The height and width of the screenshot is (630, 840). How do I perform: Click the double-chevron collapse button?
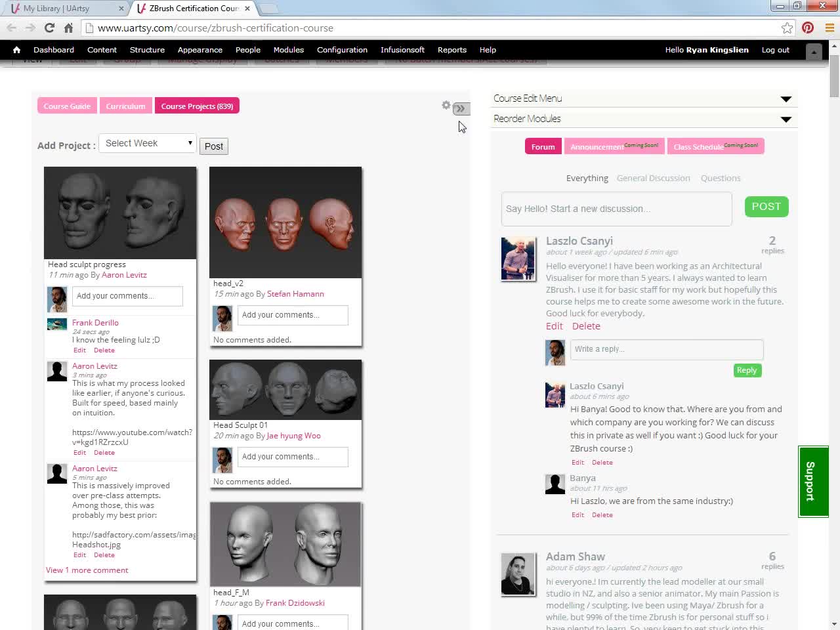[461, 109]
